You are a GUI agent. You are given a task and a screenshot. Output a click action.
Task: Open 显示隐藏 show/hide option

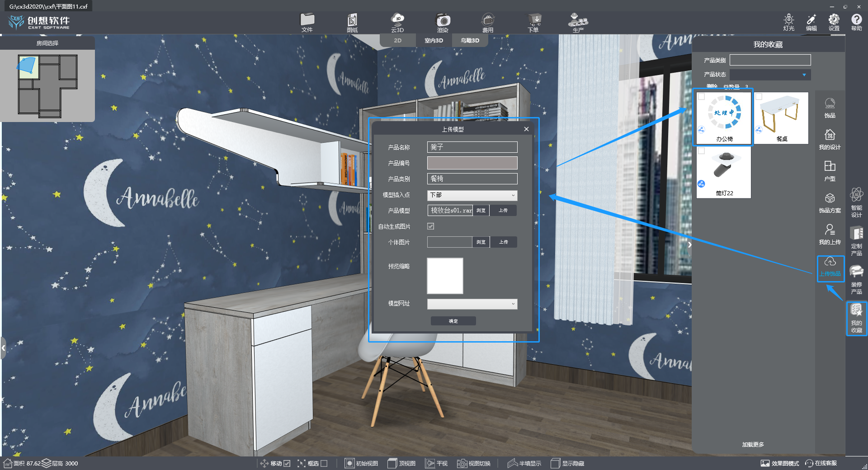(x=567, y=463)
